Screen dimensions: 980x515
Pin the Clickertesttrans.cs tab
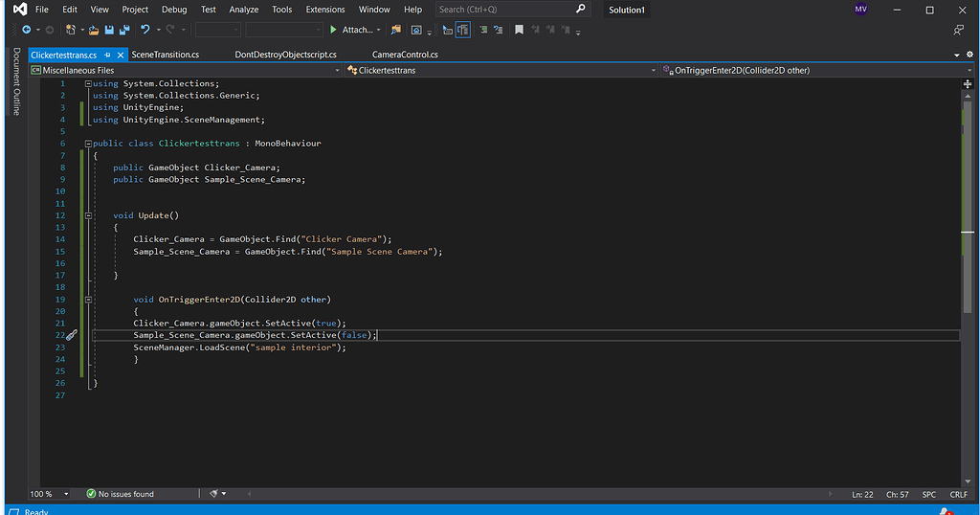point(108,55)
